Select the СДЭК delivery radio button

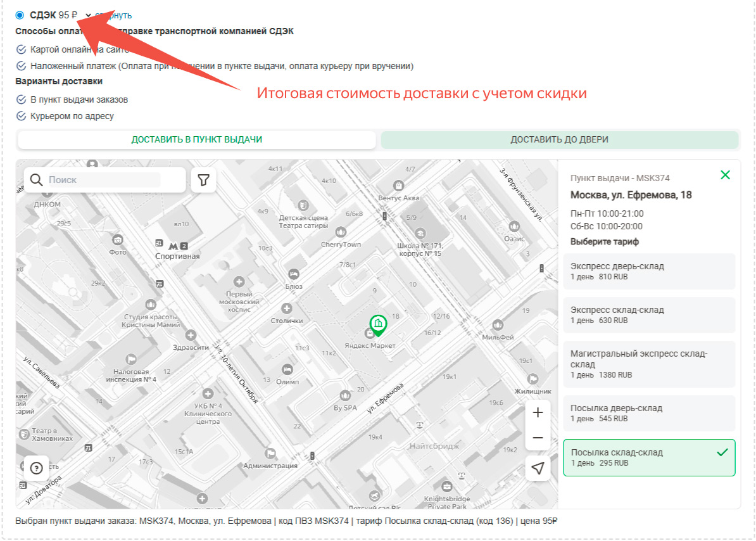(20, 15)
